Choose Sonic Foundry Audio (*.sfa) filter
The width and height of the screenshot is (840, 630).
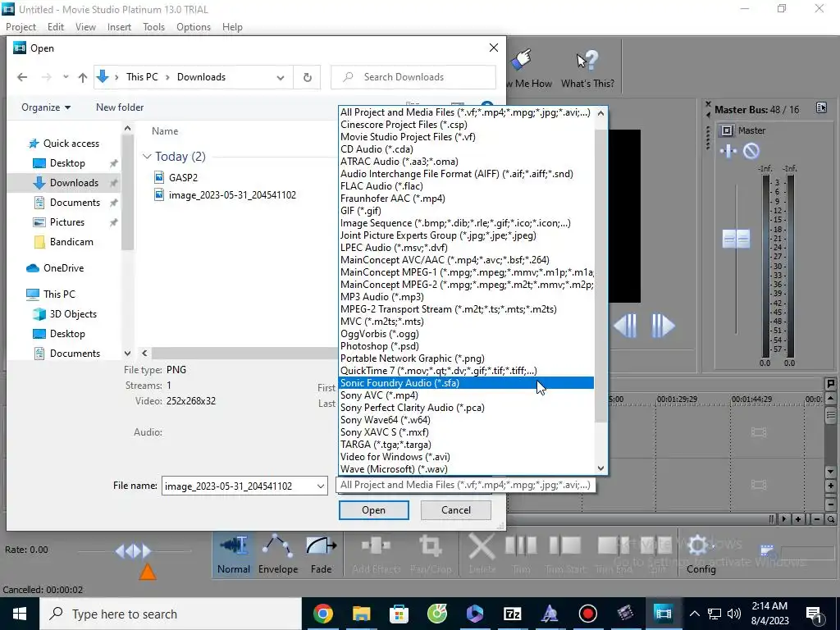pyautogui.click(x=466, y=383)
